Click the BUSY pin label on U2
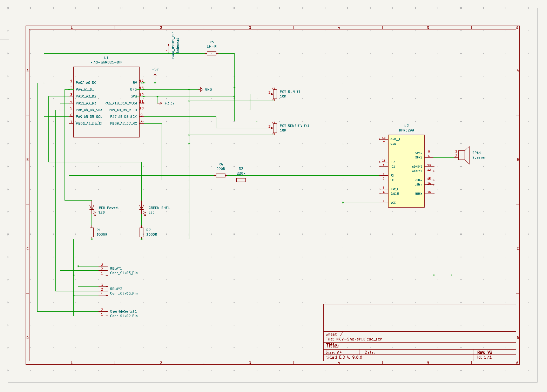This screenshot has height=392, width=547. (x=419, y=194)
